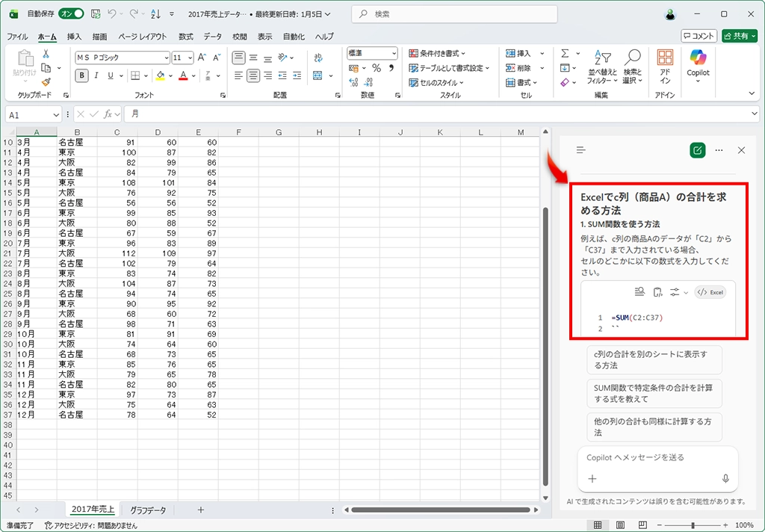Click the AutoSum sigma icon
The width and height of the screenshot is (765, 532).
(x=565, y=53)
